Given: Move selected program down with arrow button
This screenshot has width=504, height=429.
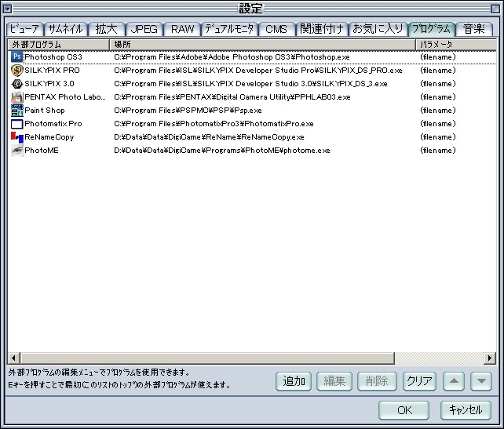Looking at the screenshot, I should click(481, 381).
